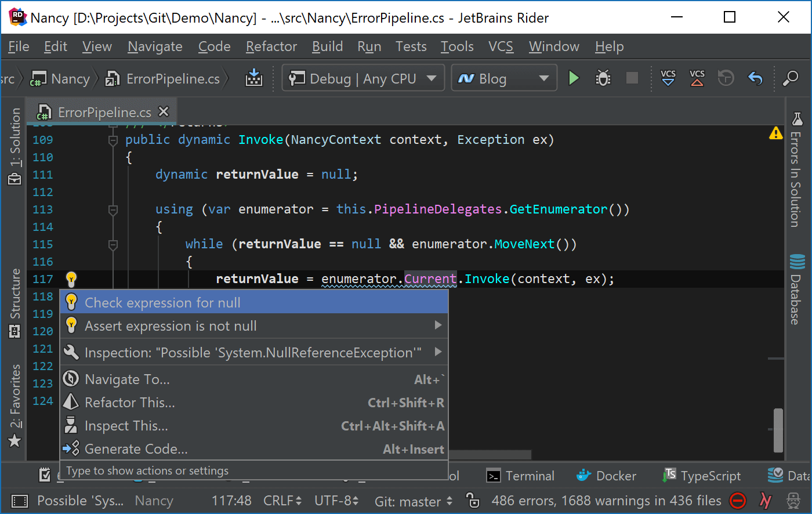Click the red lambda icon in status bar
Screen dimensions: 812x514
(x=766, y=501)
